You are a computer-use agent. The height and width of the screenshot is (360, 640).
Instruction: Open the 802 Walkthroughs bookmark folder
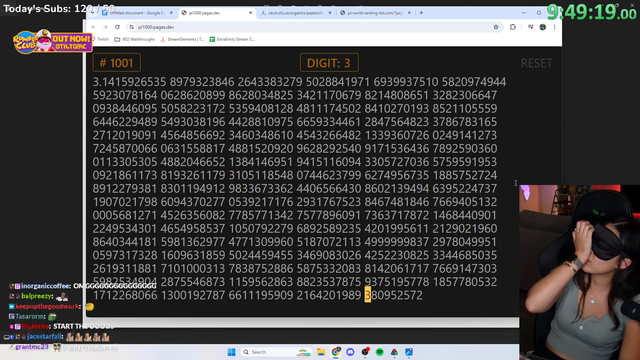coord(134,39)
